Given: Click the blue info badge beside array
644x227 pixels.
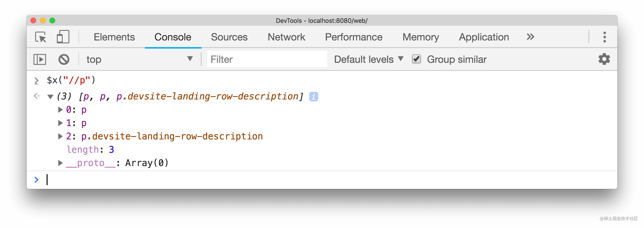Looking at the screenshot, I should point(313,97).
